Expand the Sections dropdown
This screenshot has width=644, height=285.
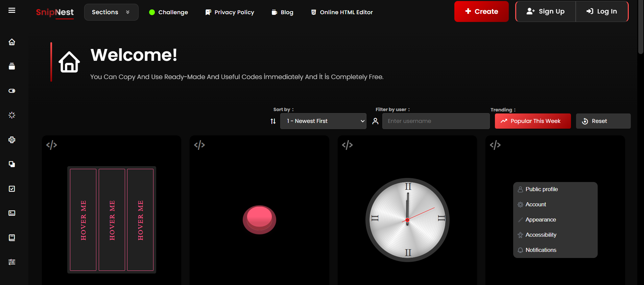coord(111,12)
